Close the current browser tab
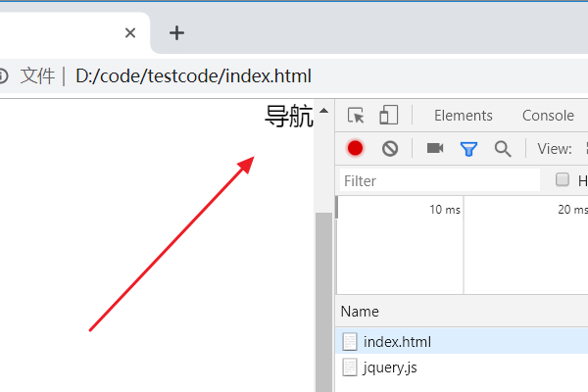588x392 pixels. click(130, 33)
